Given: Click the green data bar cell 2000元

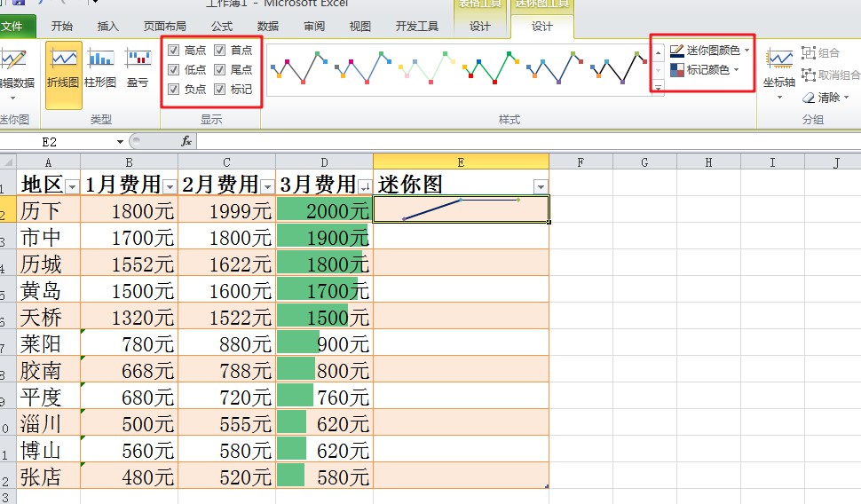Looking at the screenshot, I should pyautogui.click(x=324, y=209).
